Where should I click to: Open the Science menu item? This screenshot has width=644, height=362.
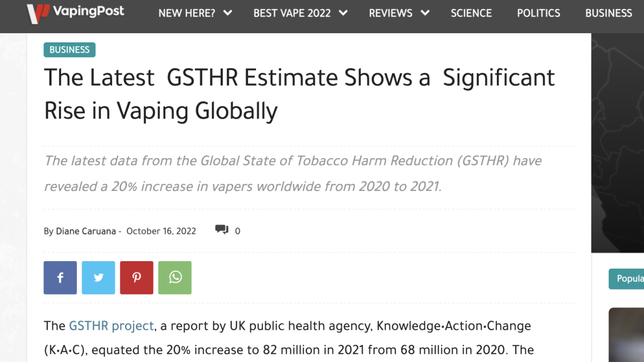(x=471, y=13)
